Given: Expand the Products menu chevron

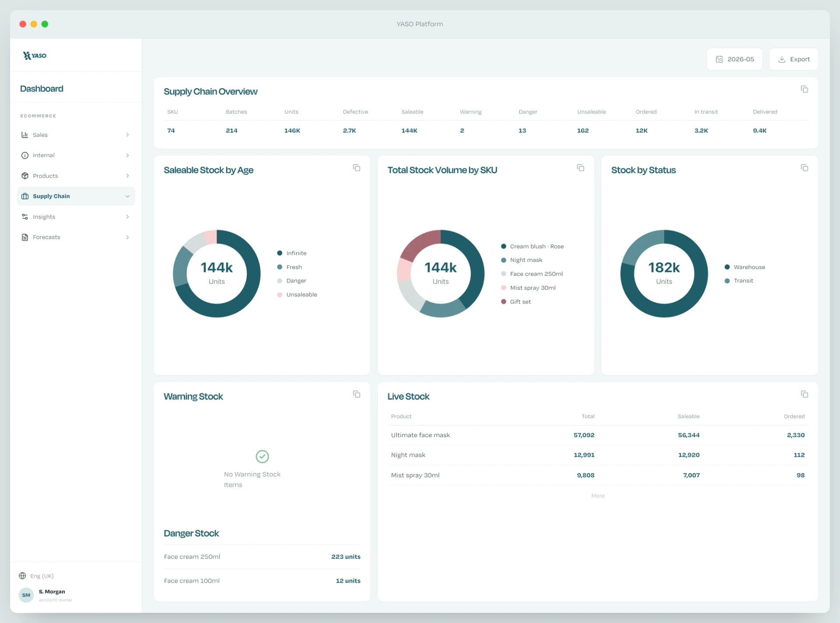Looking at the screenshot, I should tap(127, 176).
